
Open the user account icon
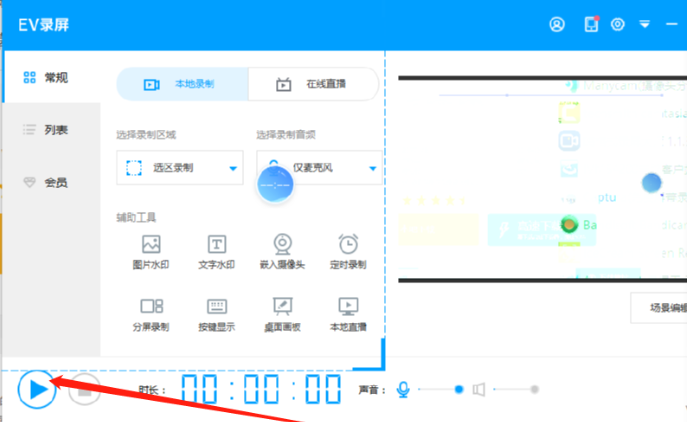pos(557,24)
